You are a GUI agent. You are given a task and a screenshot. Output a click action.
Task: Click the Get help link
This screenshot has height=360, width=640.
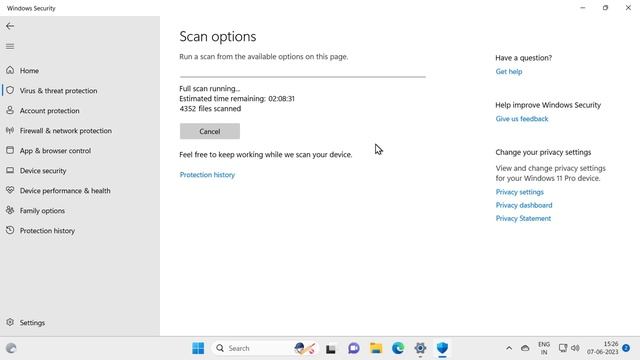point(509,71)
